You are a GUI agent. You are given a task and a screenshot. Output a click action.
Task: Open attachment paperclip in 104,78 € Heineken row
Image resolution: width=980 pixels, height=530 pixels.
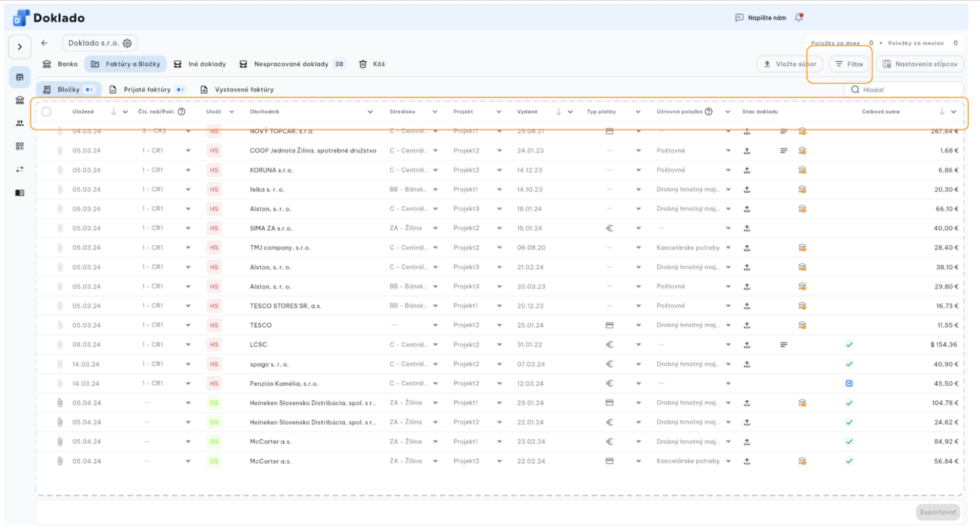60,403
